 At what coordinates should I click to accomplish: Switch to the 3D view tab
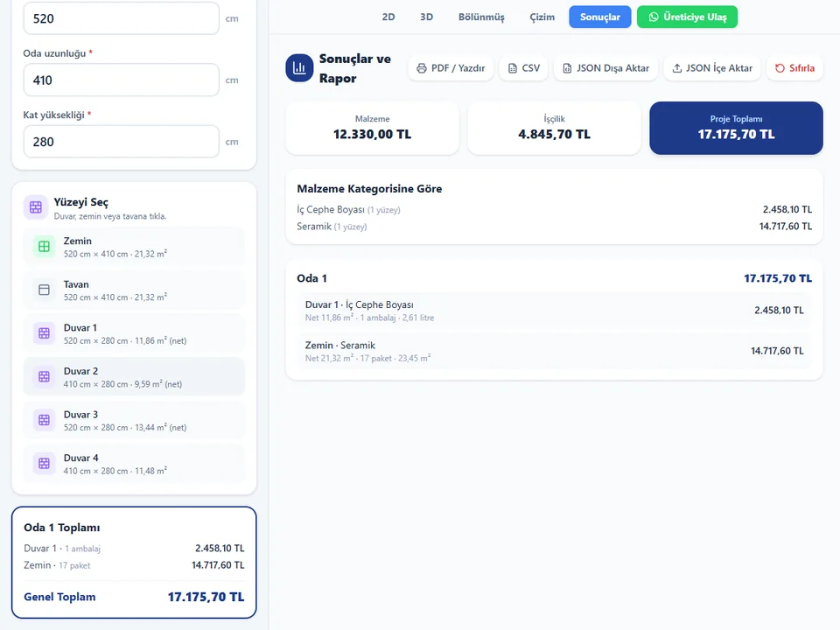[426, 17]
